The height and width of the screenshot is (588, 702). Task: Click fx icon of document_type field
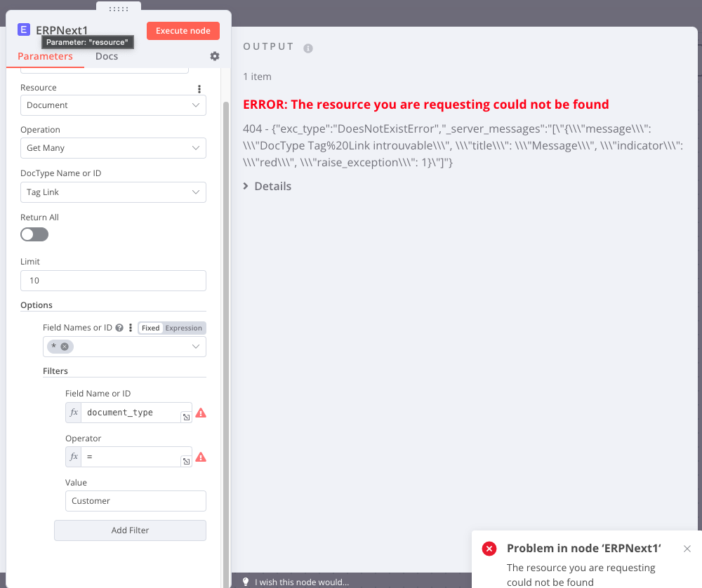coord(74,412)
